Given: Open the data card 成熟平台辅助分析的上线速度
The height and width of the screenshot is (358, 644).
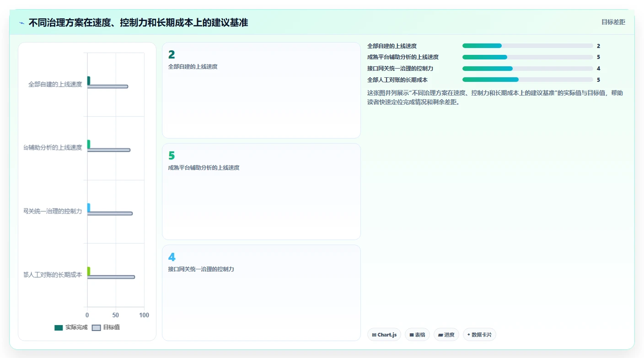Looking at the screenshot, I should coord(261,192).
